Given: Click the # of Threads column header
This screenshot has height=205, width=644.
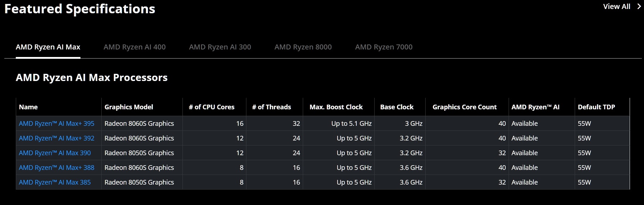Looking at the screenshot, I should (272, 107).
